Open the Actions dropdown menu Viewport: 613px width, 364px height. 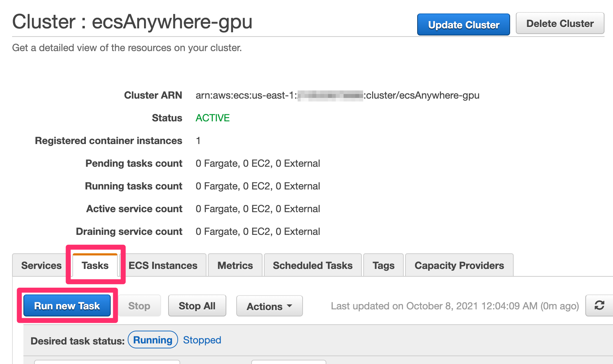coord(269,306)
